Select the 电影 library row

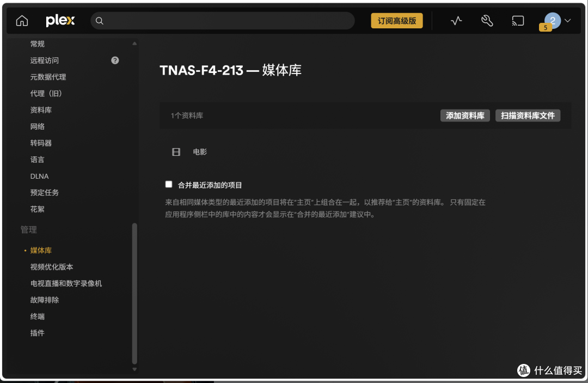click(365, 152)
